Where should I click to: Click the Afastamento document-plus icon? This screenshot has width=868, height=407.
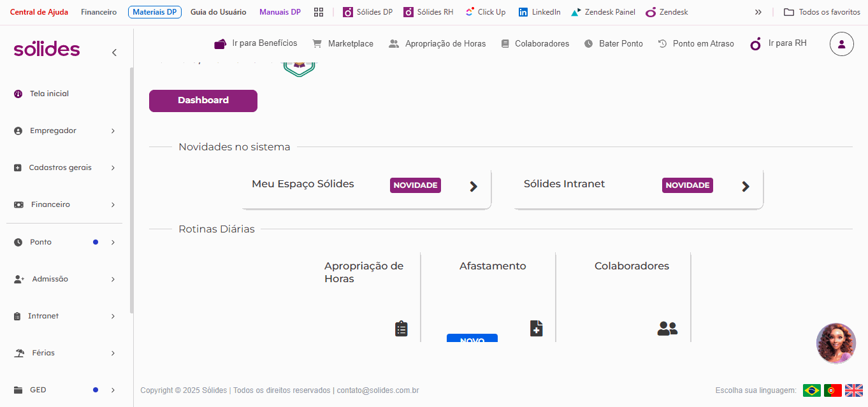tap(537, 328)
